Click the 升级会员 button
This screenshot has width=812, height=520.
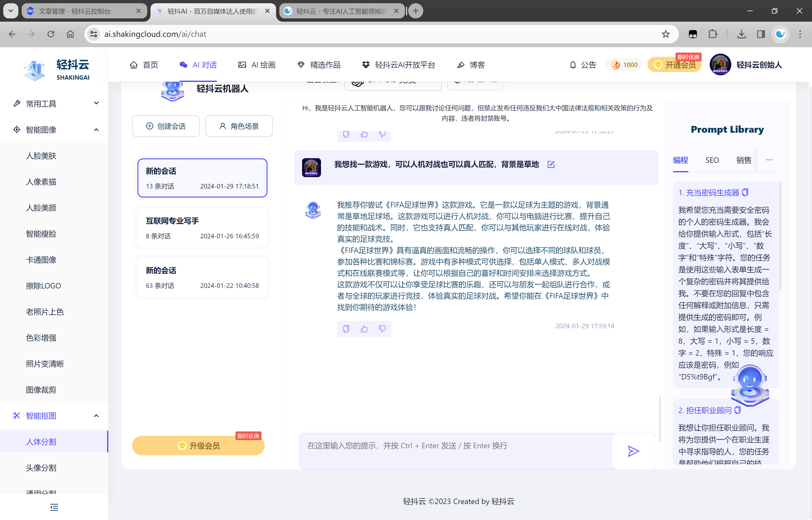198,445
